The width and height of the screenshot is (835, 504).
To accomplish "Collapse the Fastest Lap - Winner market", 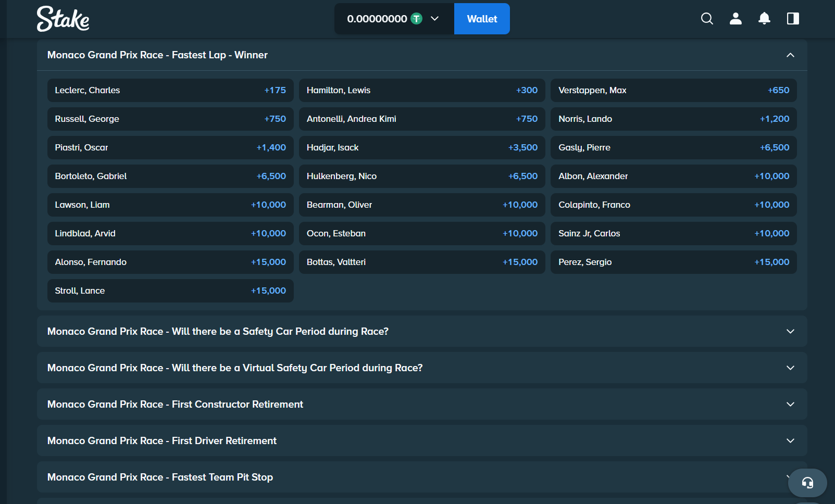I will [422, 55].
